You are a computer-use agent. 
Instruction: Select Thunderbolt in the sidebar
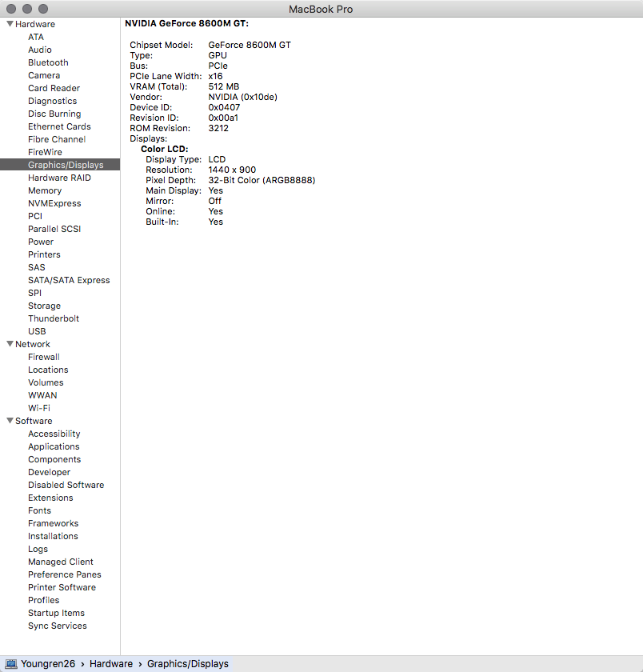tap(54, 318)
